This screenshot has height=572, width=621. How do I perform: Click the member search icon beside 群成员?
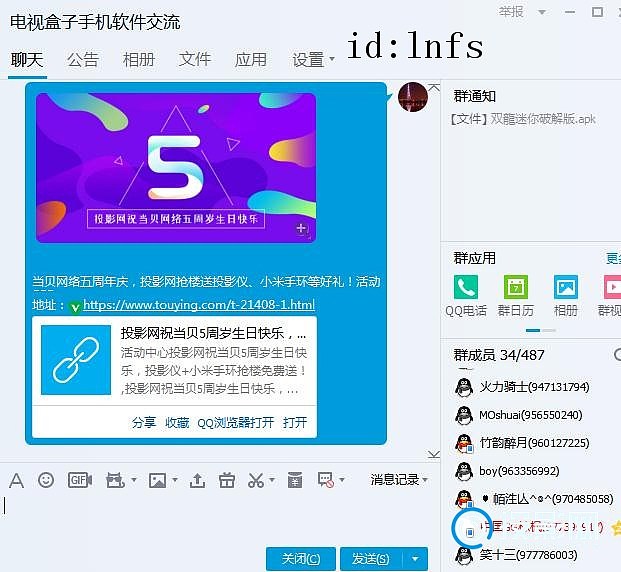[617, 355]
